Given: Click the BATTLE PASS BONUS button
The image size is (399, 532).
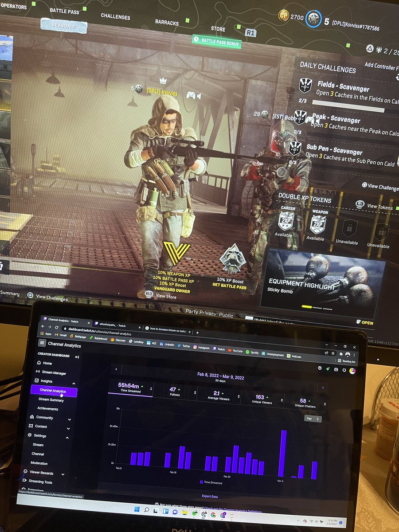Looking at the screenshot, I should pyautogui.click(x=217, y=41).
